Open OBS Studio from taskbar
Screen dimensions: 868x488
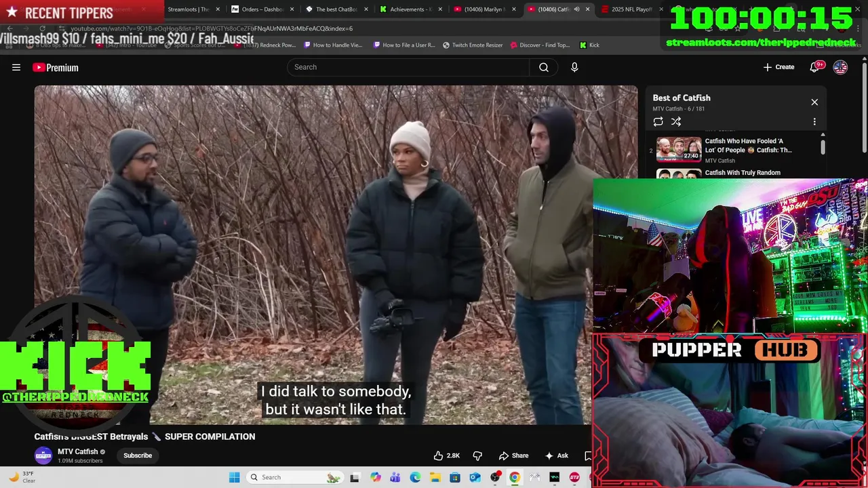pos(495,477)
